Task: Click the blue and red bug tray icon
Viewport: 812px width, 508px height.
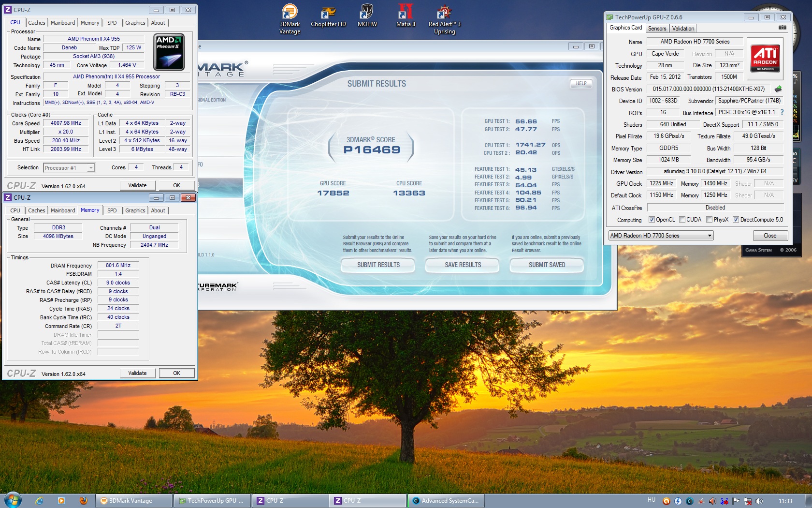Action: (x=724, y=501)
